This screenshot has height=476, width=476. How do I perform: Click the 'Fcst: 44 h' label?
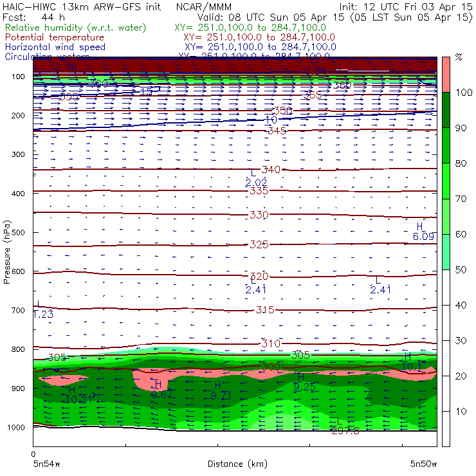[x=33, y=17]
